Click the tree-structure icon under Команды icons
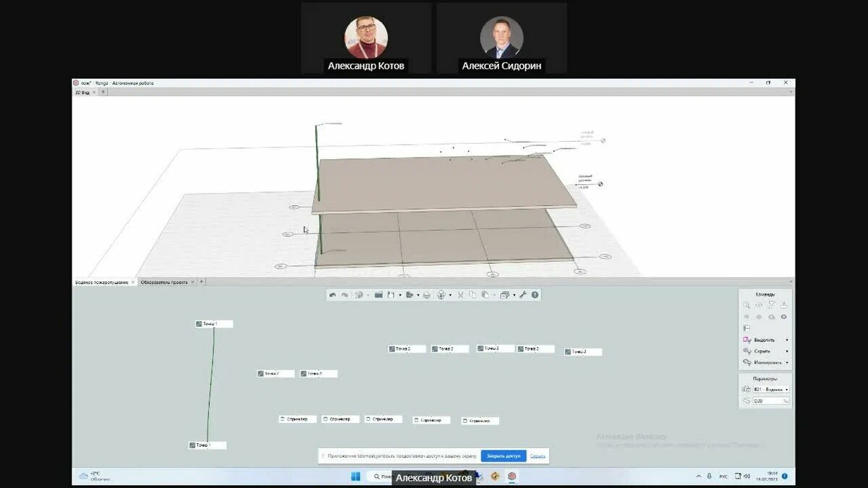 [x=746, y=328]
